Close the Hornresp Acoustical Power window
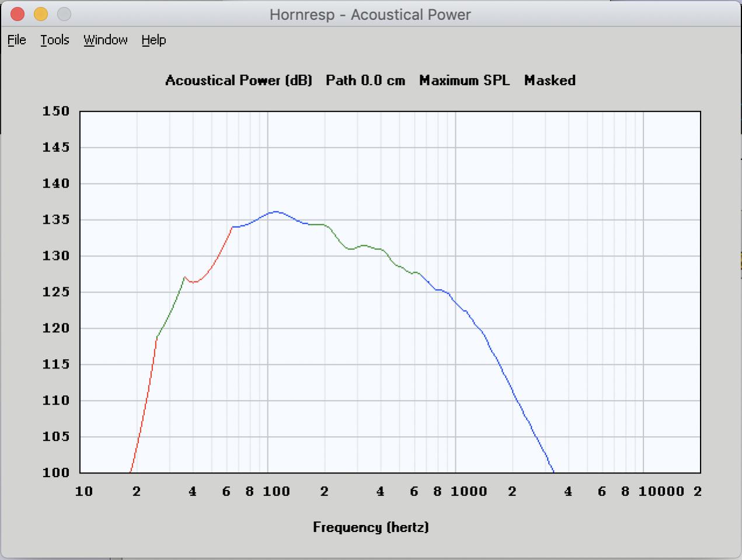The height and width of the screenshot is (560, 742). pyautogui.click(x=18, y=14)
